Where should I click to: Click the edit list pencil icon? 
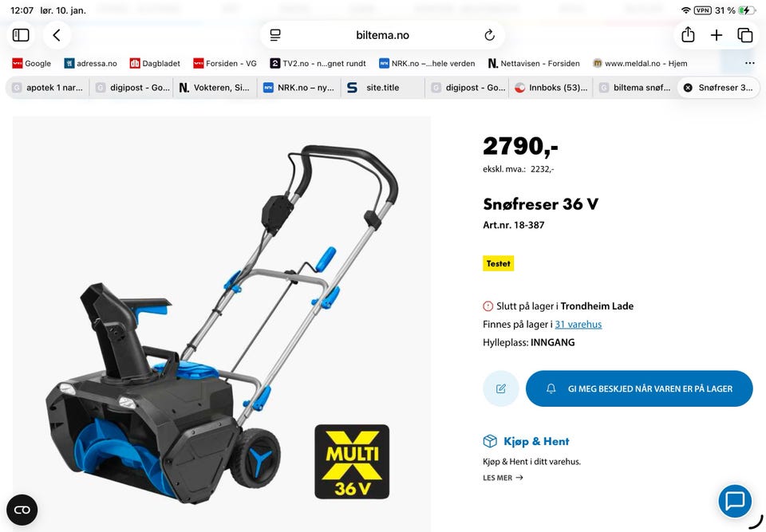coord(501,389)
